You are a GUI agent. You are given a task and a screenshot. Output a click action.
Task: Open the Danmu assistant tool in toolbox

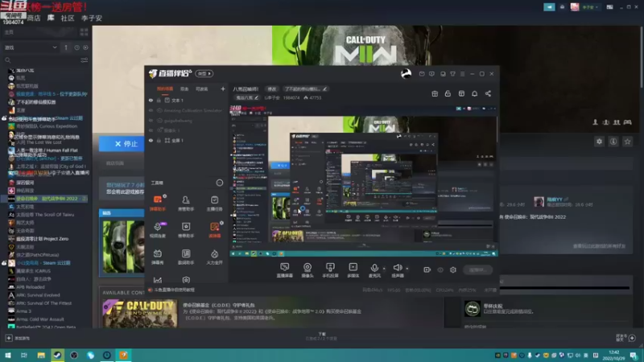pos(157,203)
